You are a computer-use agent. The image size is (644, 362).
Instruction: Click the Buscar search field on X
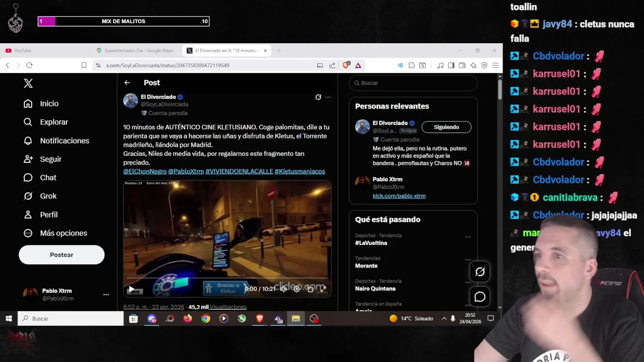(x=413, y=83)
